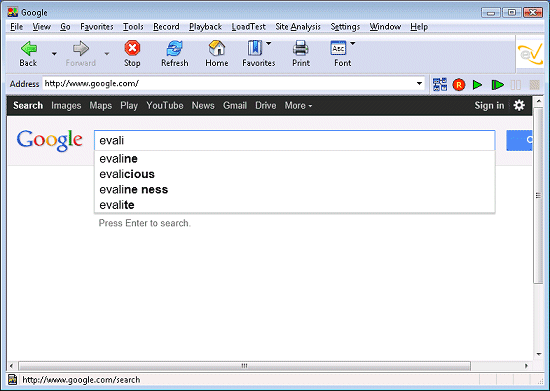The height and width of the screenshot is (391, 550).
Task: Open the File menu
Action: pos(16,27)
